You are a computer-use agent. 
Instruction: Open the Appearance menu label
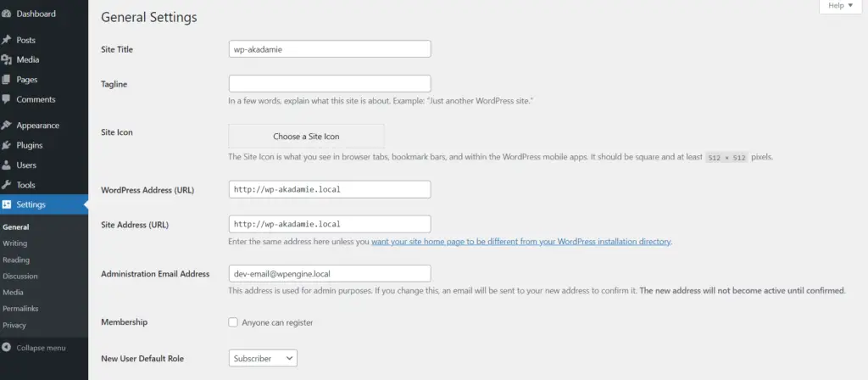coord(37,126)
